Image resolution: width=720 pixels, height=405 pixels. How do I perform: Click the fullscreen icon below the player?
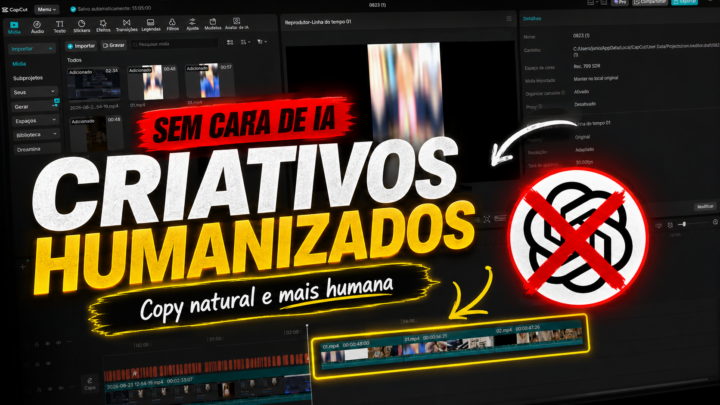[x=487, y=219]
